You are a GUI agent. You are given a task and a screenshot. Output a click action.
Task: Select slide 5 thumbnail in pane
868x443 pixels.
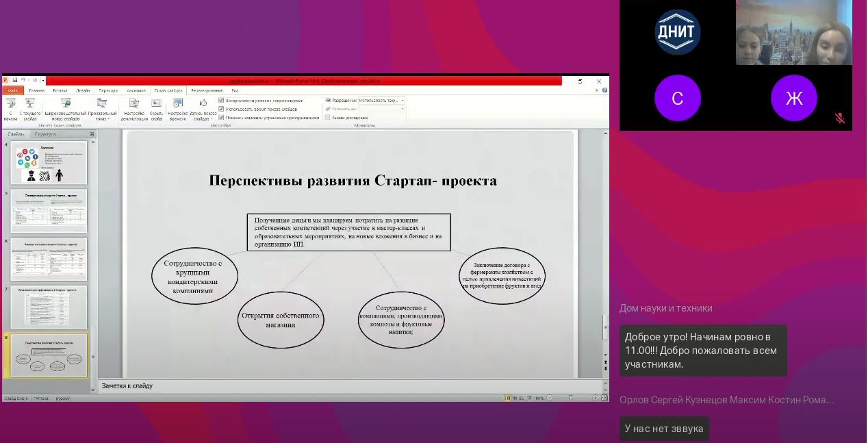(49, 211)
